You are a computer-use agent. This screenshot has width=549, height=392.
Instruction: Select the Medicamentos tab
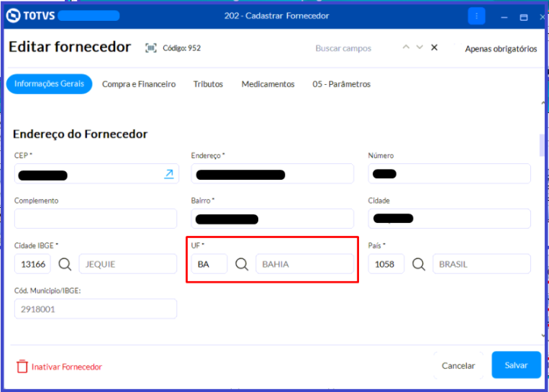point(268,84)
